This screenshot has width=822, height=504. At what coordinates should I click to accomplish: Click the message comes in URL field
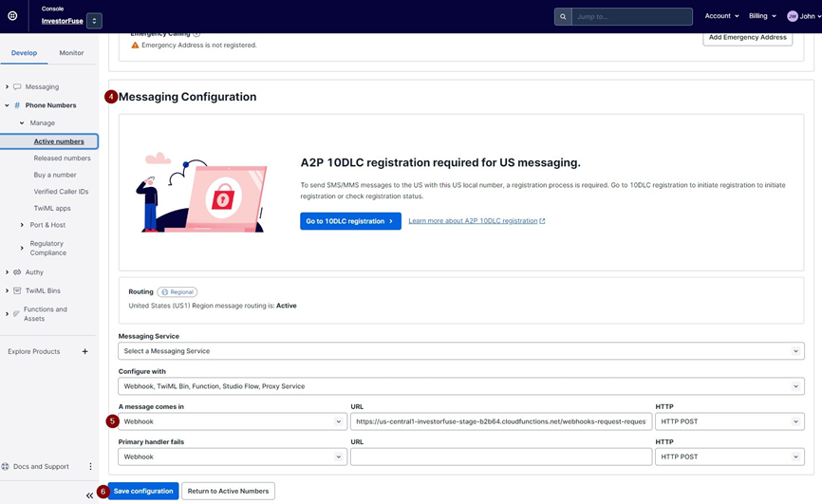coord(500,421)
